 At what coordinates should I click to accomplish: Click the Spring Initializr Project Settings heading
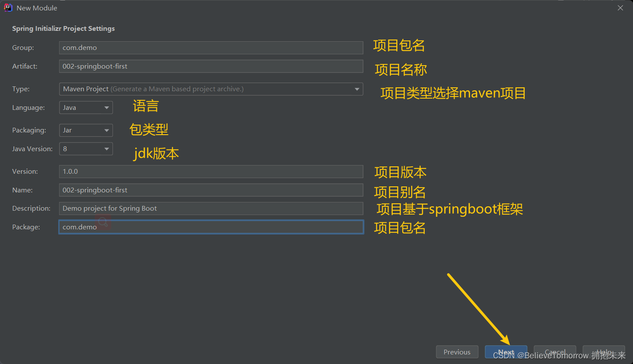coord(63,29)
